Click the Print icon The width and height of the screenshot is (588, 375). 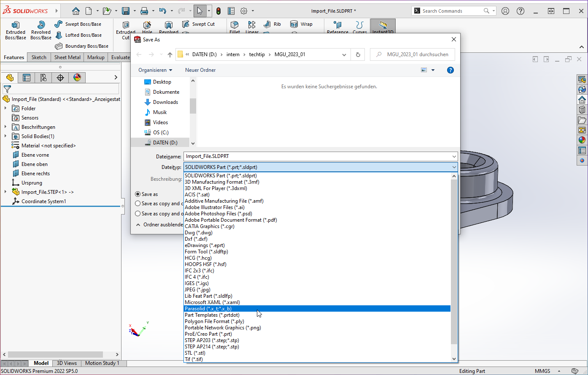144,11
